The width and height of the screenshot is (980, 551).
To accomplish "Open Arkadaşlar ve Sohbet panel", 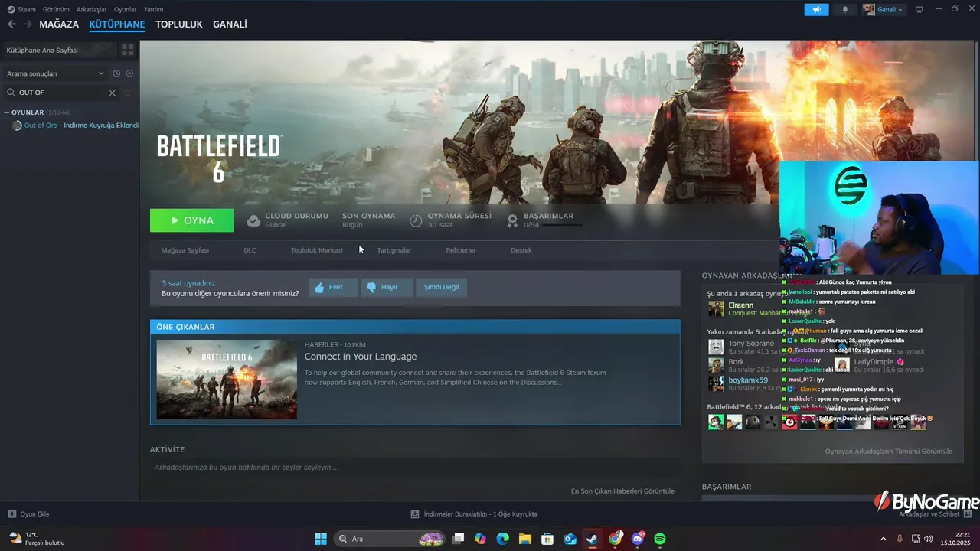I will point(934,514).
